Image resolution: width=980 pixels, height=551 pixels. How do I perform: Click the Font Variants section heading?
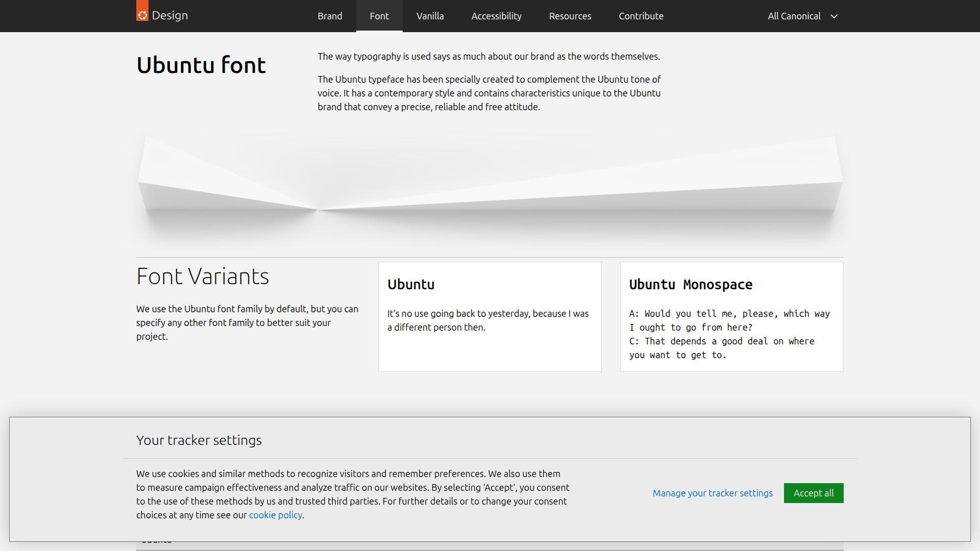202,275
